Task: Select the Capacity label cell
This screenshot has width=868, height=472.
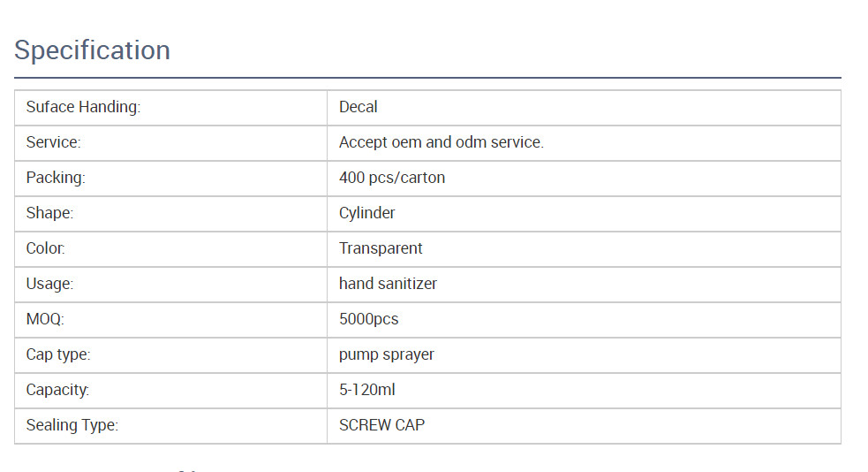Action: (171, 391)
